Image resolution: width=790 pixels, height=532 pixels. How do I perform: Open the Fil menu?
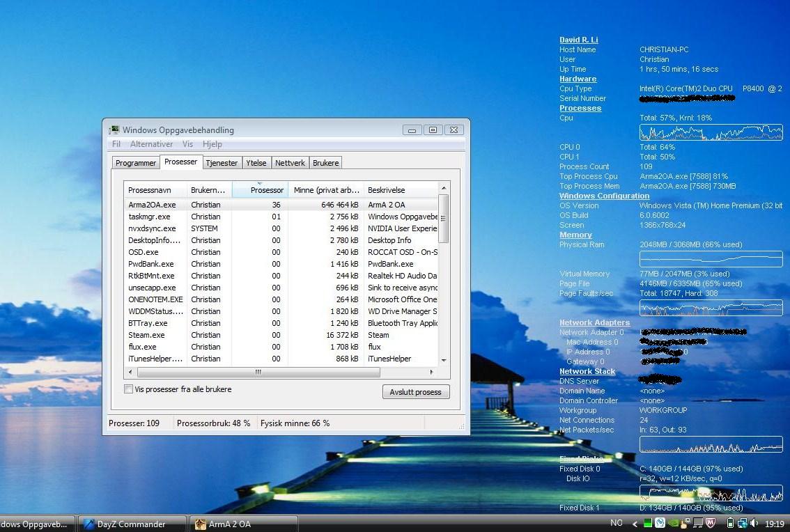pyautogui.click(x=116, y=144)
